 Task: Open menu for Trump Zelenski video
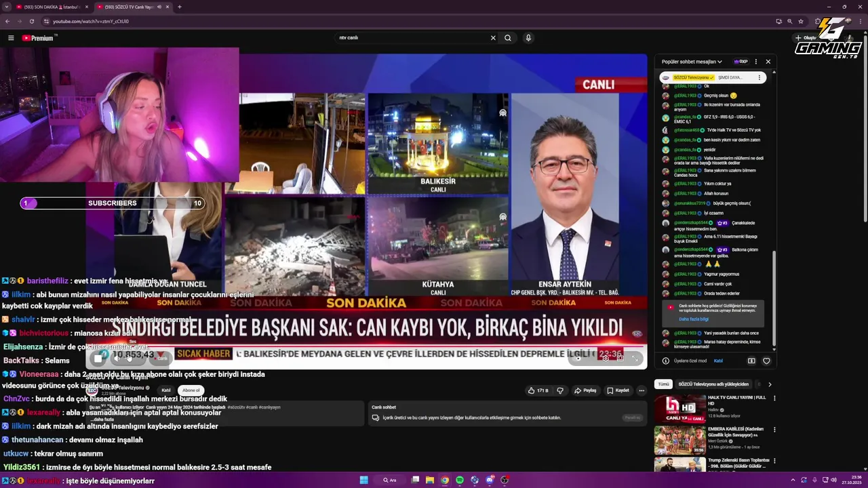[774, 462]
